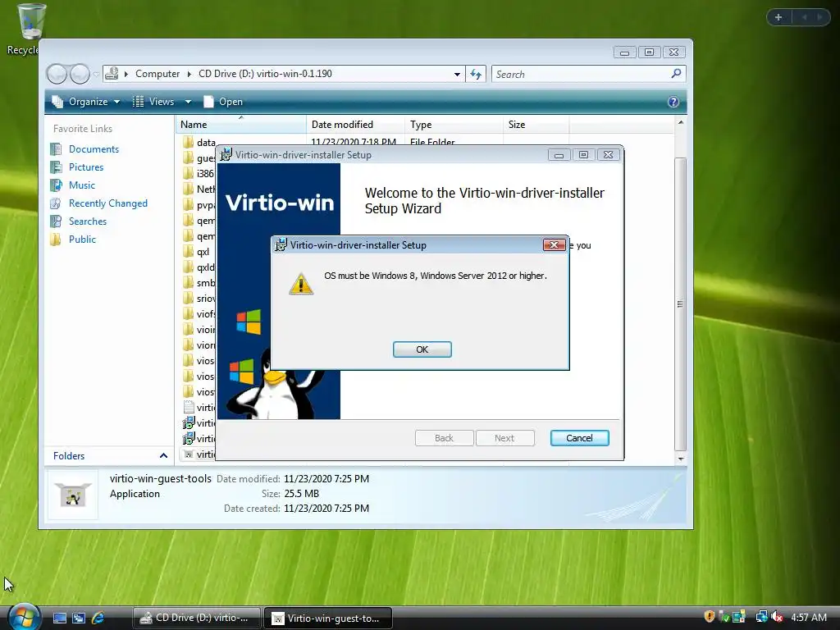Click the Windows Start orb
This screenshot has width=840, height=630.
pos(24,616)
